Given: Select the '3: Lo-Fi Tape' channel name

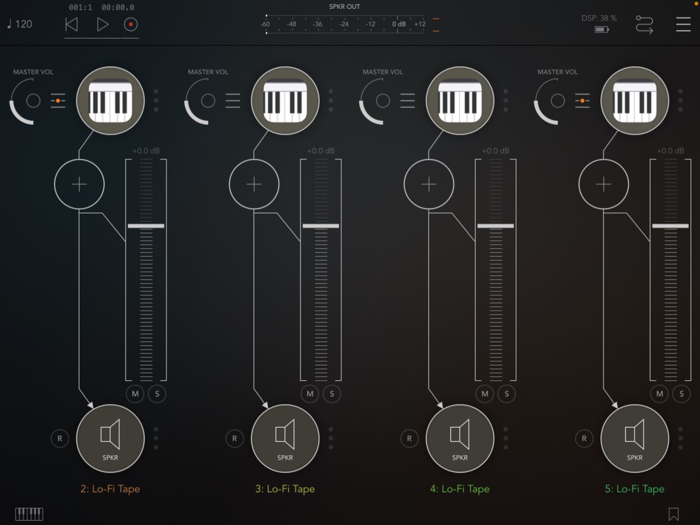Looking at the screenshot, I should pos(285,489).
